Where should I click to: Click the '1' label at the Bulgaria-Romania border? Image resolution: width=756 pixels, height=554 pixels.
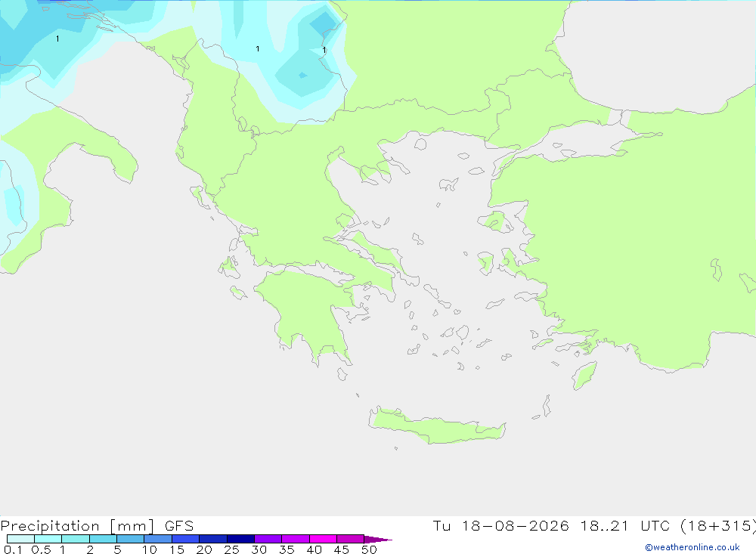(324, 50)
